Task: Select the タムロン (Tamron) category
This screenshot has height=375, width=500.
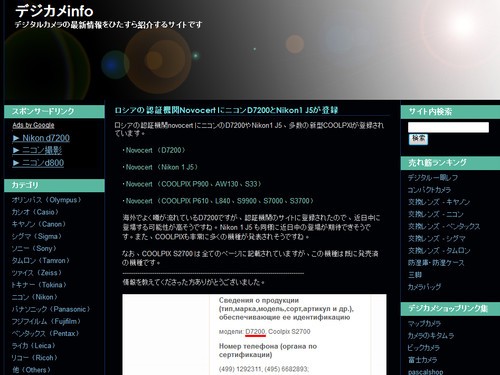Action: point(41,261)
